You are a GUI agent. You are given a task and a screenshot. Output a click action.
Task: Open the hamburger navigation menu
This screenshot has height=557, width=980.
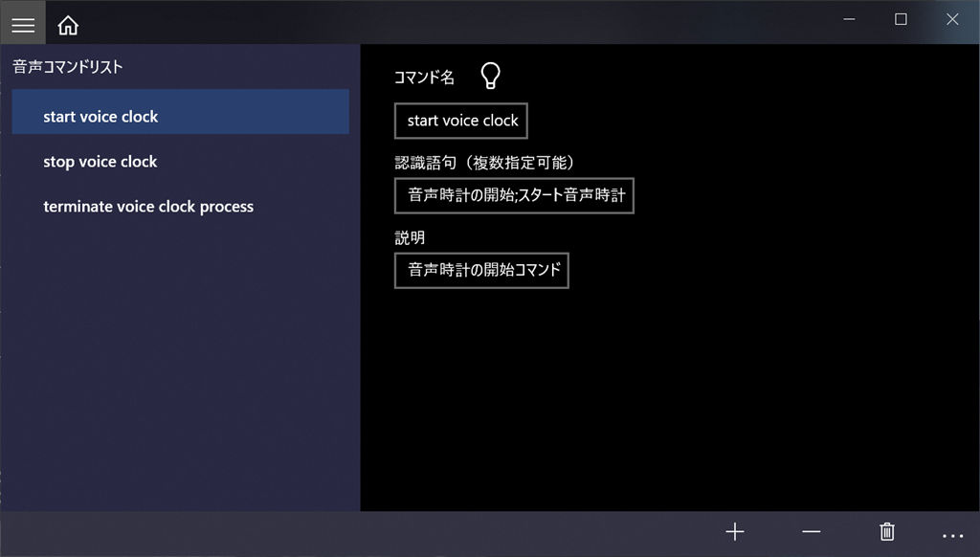[23, 25]
